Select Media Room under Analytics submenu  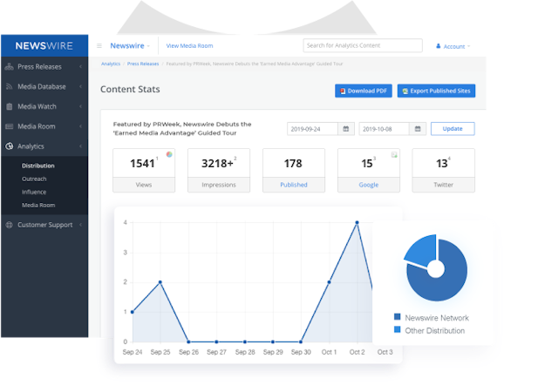pyautogui.click(x=38, y=206)
